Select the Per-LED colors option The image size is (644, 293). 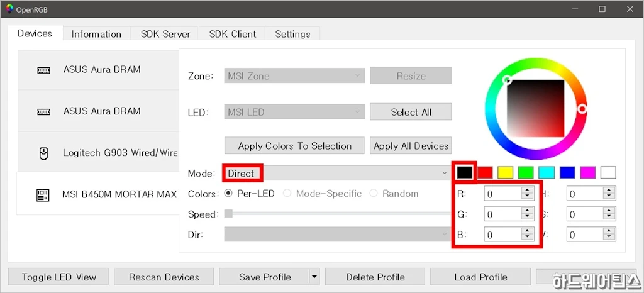[229, 194]
